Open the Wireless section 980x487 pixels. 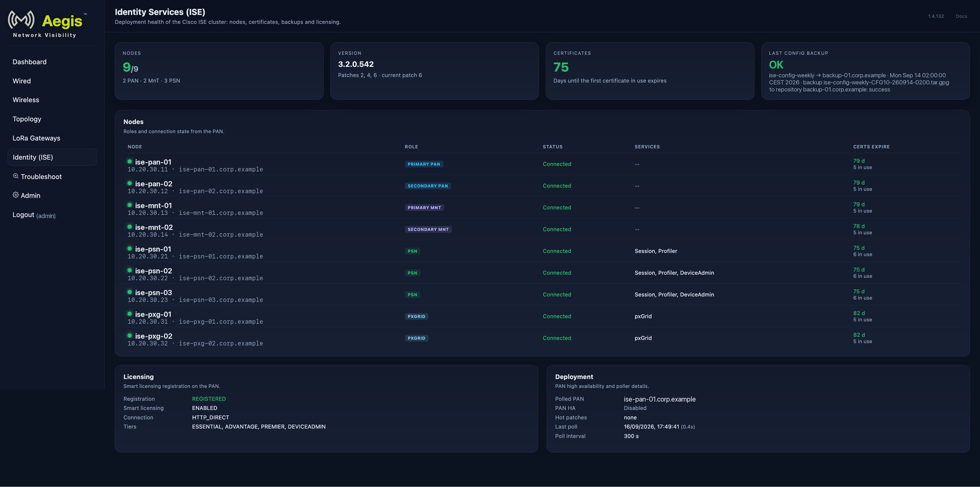pos(52,100)
